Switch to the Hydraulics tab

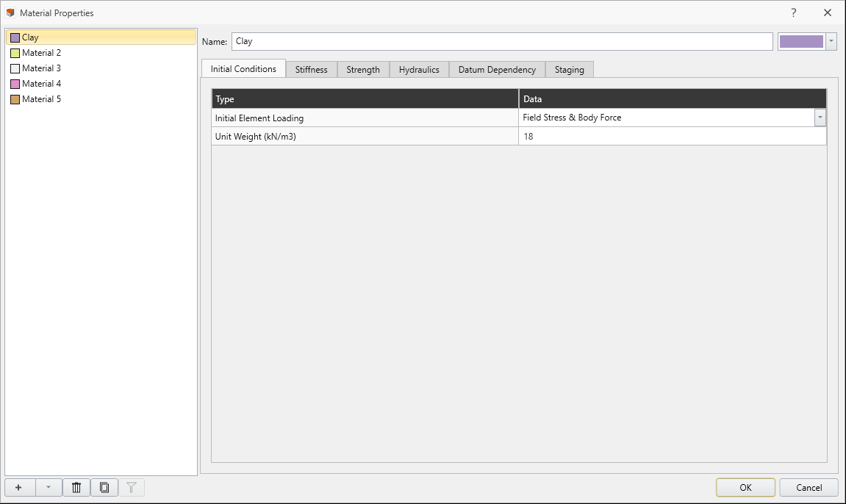(x=419, y=70)
